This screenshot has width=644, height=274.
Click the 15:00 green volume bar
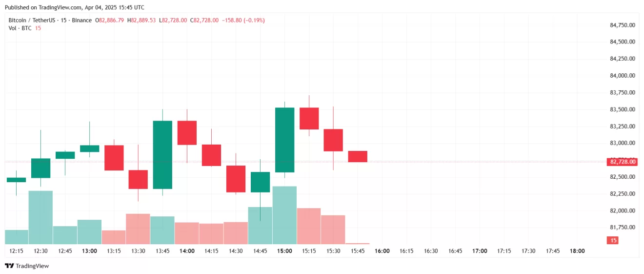[284, 215]
